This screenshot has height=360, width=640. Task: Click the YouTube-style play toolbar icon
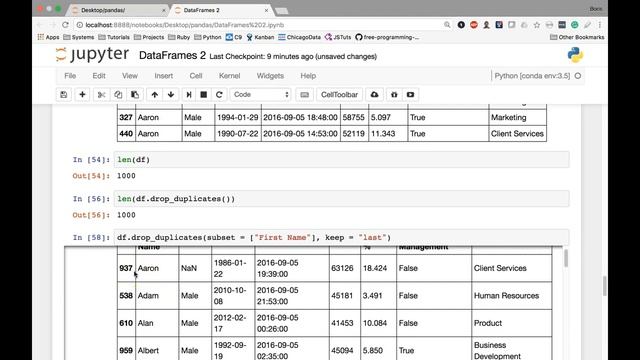[x=410, y=95]
